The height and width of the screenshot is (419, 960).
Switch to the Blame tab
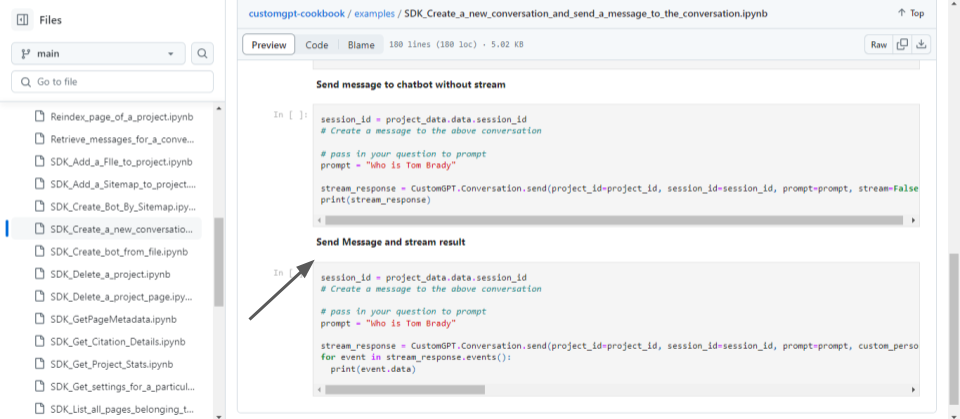(361, 45)
